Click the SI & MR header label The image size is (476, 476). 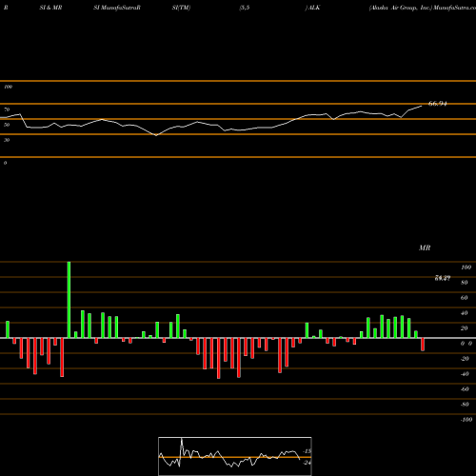(x=50, y=8)
